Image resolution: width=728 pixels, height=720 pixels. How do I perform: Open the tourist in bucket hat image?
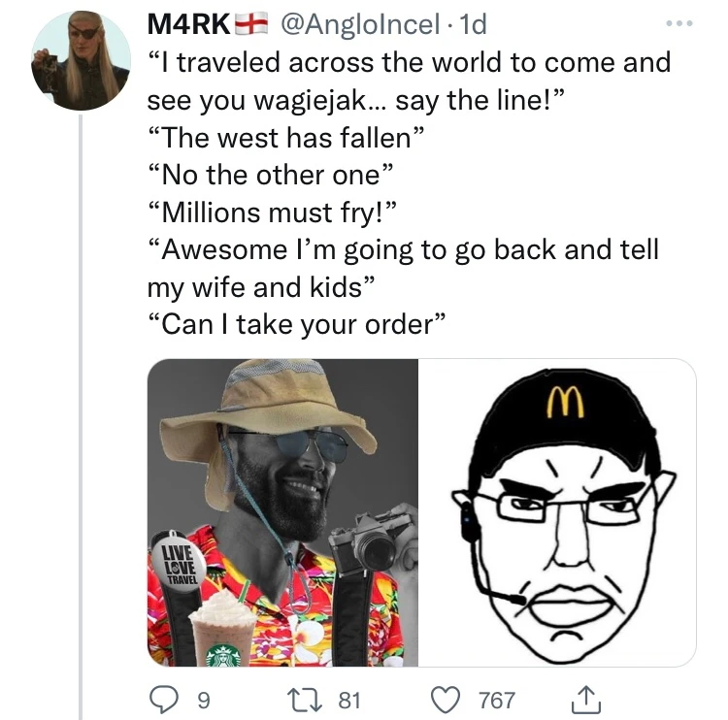282,512
